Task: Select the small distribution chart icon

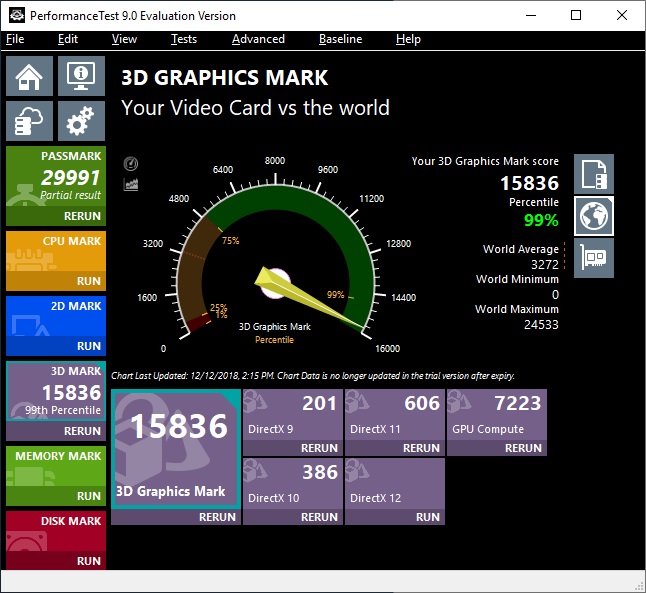Action: [131, 184]
